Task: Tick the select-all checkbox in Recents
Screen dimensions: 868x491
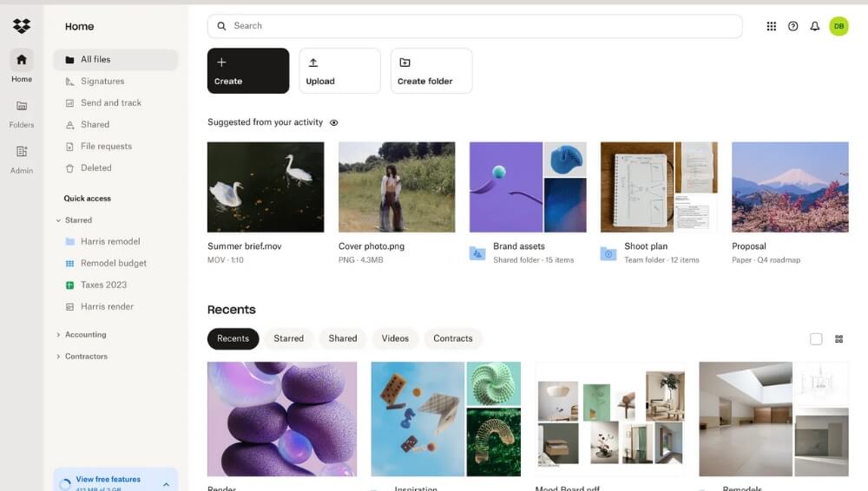Action: pyautogui.click(x=816, y=339)
